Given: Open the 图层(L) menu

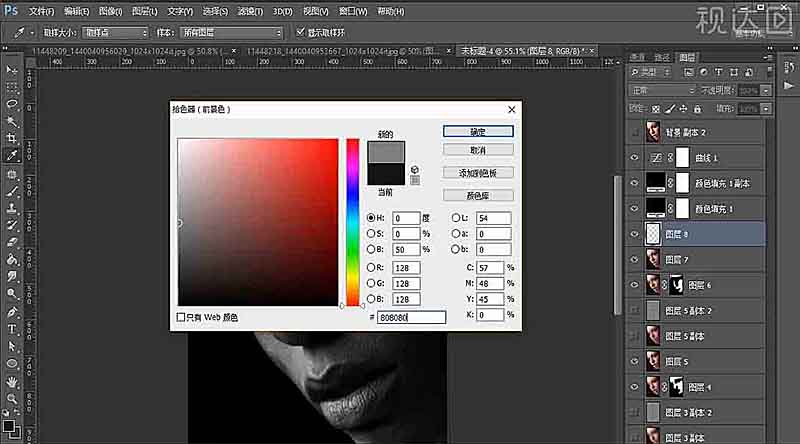Looking at the screenshot, I should tap(144, 11).
